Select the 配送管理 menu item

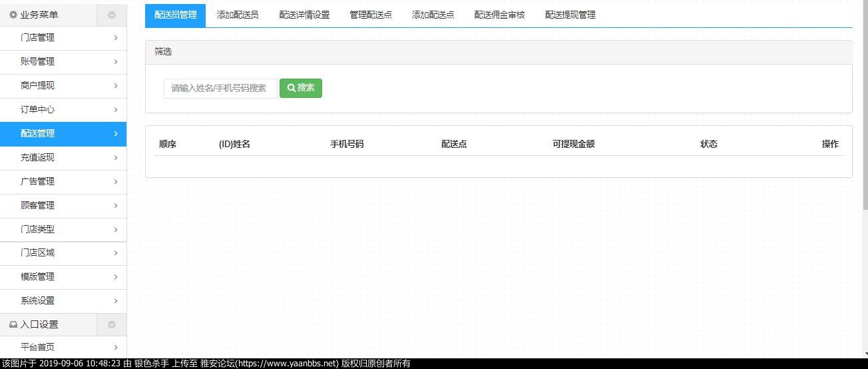click(x=63, y=134)
